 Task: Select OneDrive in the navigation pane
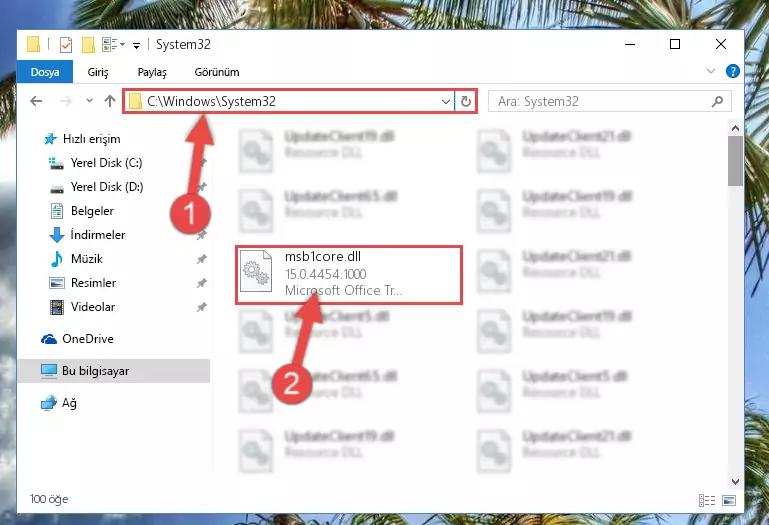pyautogui.click(x=88, y=339)
